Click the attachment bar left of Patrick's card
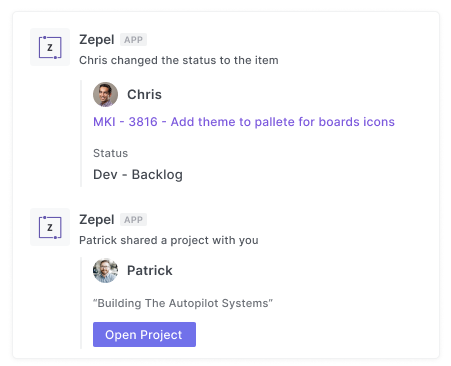This screenshot has height=366, width=451. point(81,303)
